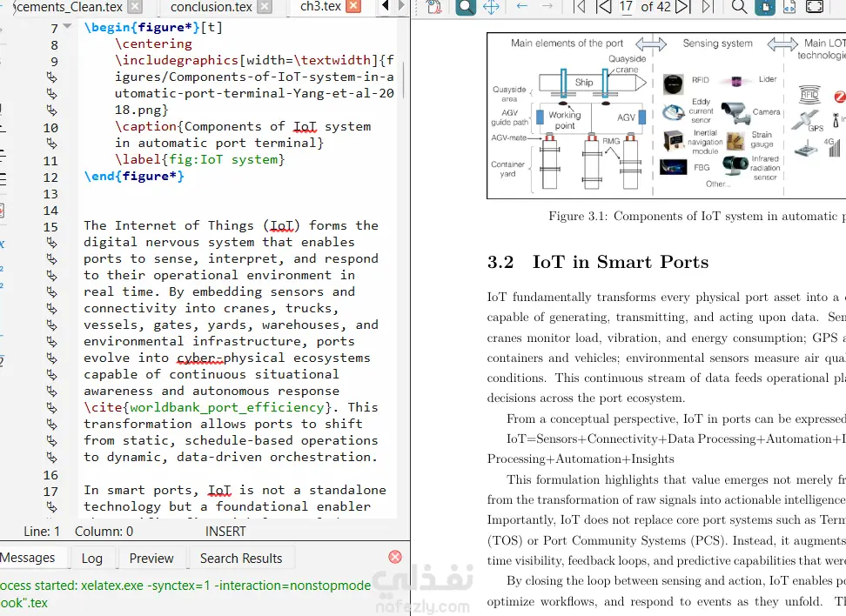Viewport: 846px width, 616px height.
Task: Open the Log tab in bottom panel
Action: coord(92,559)
